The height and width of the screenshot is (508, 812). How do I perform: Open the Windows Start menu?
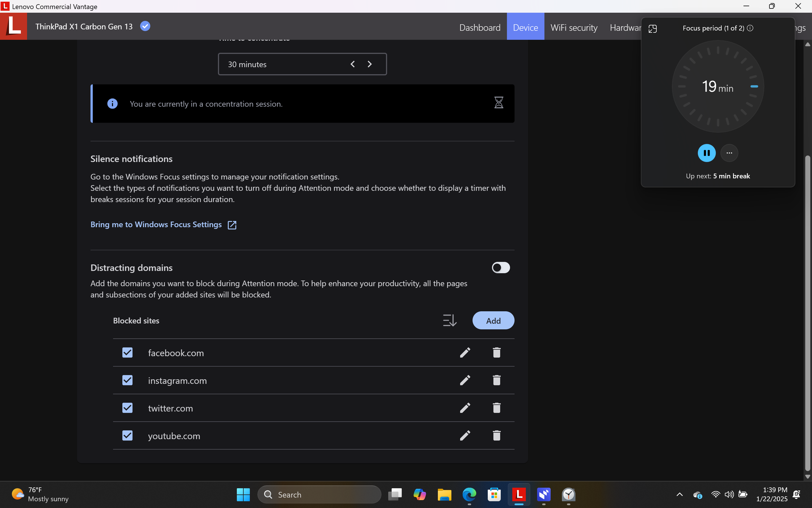coord(243,494)
